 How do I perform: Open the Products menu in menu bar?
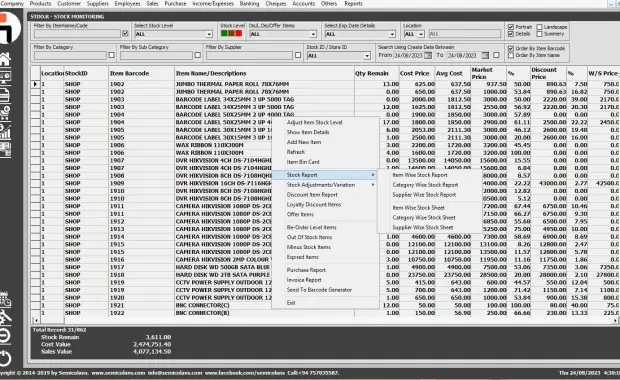coord(40,4)
